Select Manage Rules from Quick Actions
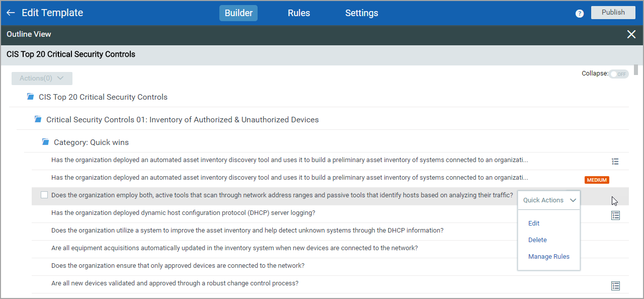 click(549, 257)
